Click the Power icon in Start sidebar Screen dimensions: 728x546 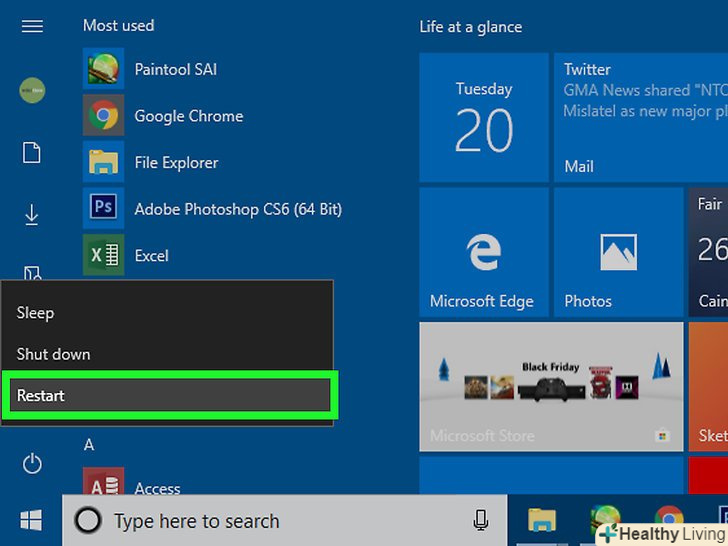click(x=32, y=463)
